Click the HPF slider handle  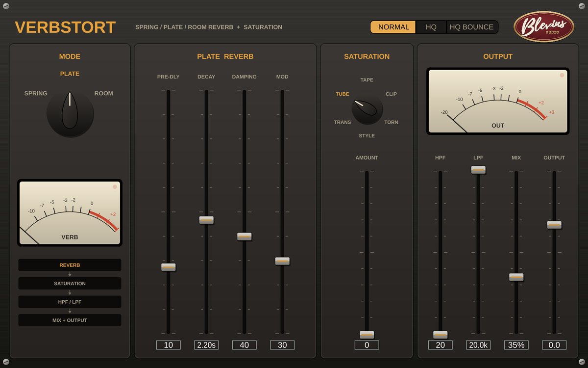pos(440,335)
